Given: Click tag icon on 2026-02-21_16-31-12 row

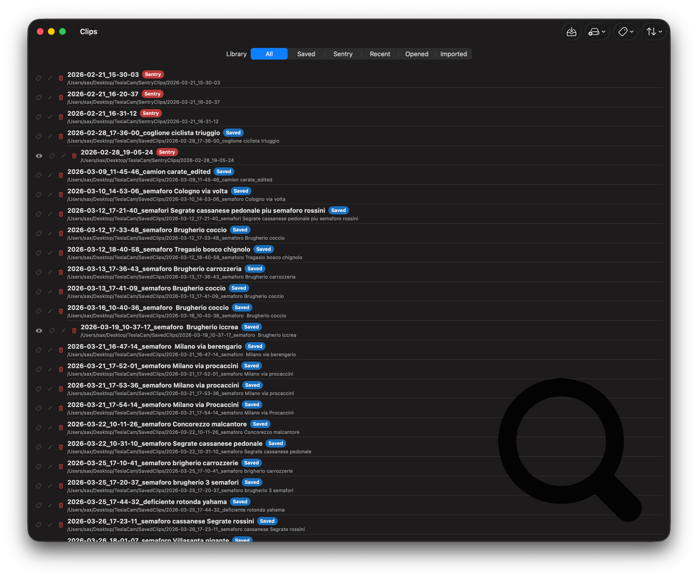Looking at the screenshot, I should coord(39,117).
